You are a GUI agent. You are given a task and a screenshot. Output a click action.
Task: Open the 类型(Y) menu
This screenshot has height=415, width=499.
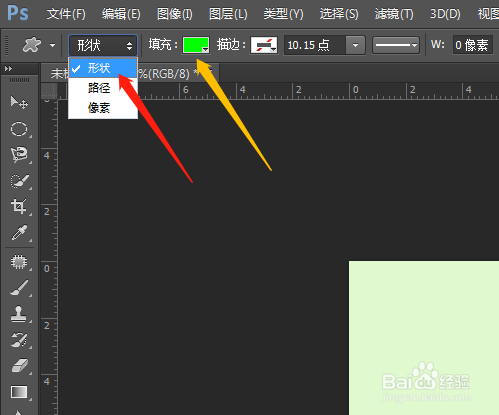click(283, 14)
